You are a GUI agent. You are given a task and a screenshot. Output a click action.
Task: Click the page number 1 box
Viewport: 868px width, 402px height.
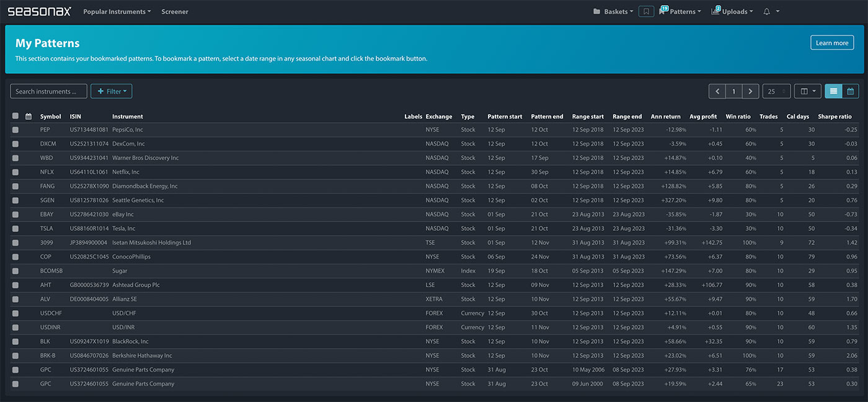coord(734,91)
